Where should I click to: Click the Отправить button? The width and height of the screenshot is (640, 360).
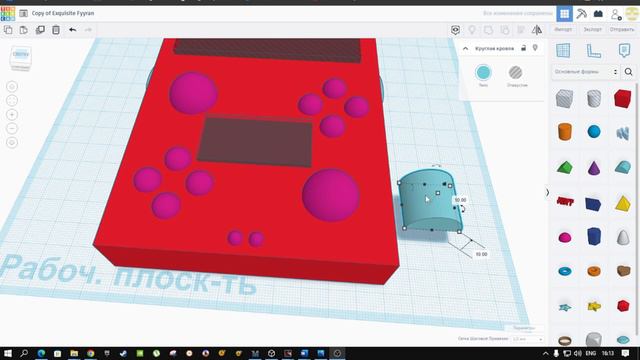(622, 30)
